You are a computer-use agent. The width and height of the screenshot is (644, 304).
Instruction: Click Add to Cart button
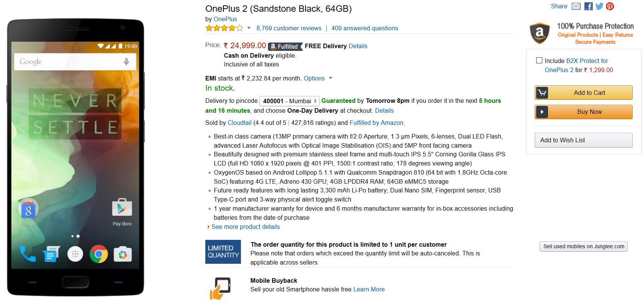tap(583, 93)
